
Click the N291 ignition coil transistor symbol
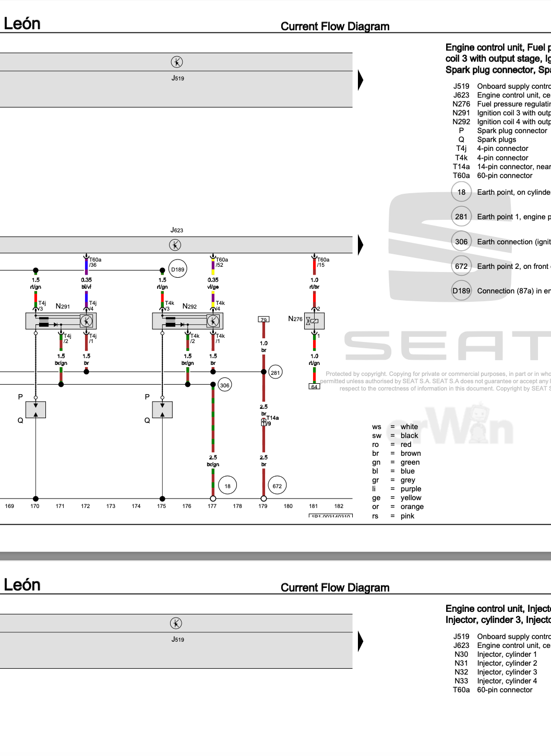coord(87,321)
